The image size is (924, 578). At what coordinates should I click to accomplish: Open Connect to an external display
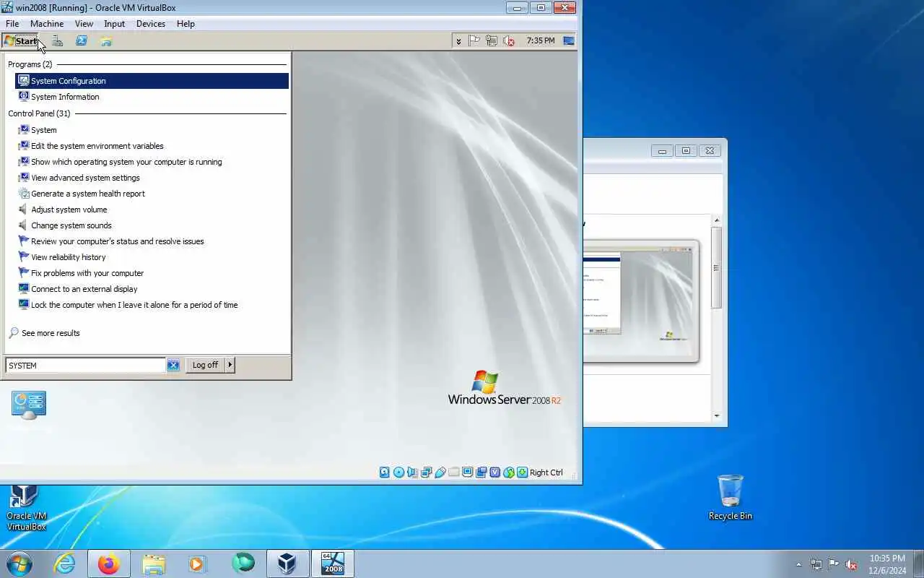click(x=152, y=289)
